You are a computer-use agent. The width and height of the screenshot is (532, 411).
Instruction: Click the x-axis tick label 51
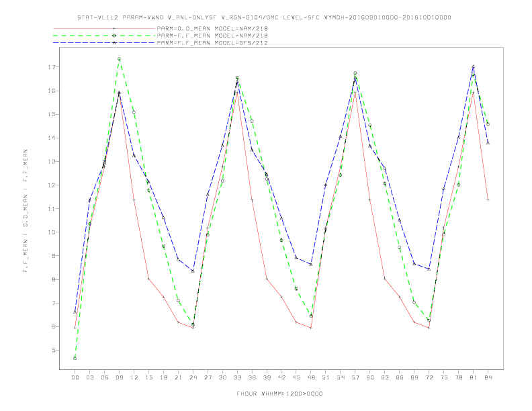(x=326, y=377)
